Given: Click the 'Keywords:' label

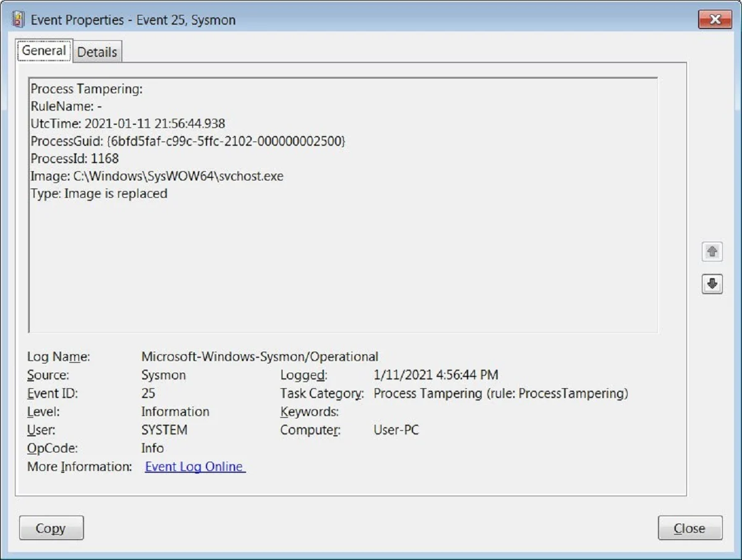Looking at the screenshot, I should (x=310, y=412).
